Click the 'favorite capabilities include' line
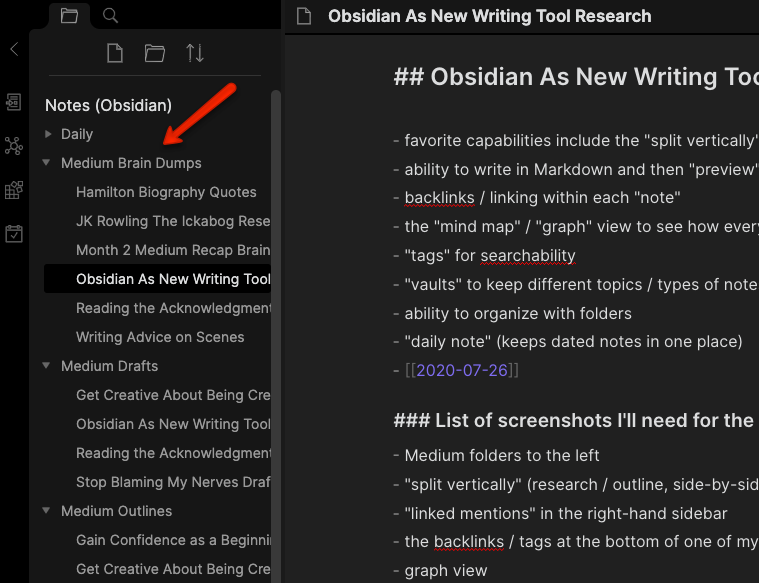The image size is (759, 583). coord(581,140)
